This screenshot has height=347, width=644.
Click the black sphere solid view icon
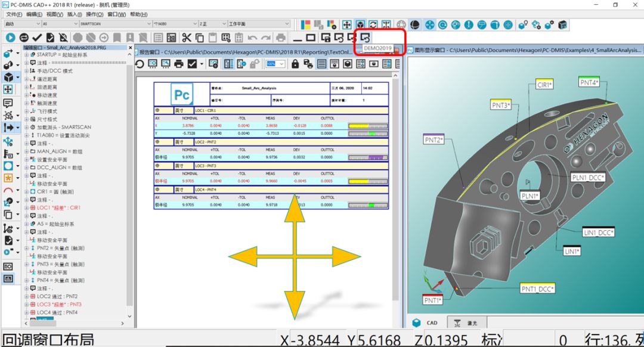coord(415,24)
